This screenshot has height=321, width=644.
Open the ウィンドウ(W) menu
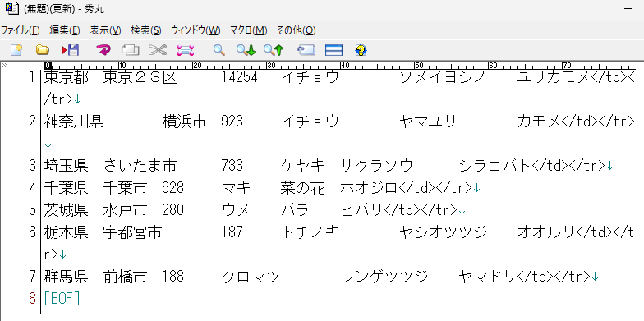[x=195, y=30]
